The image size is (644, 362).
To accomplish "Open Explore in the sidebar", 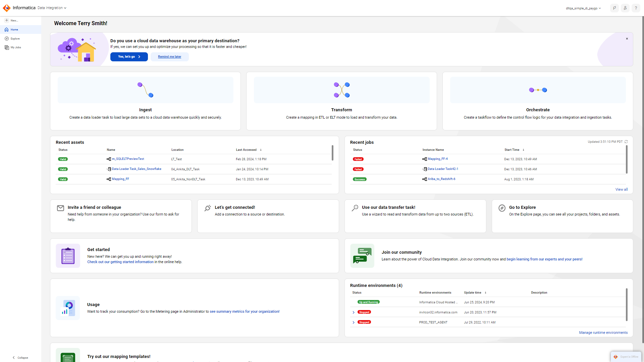I will tap(21, 39).
